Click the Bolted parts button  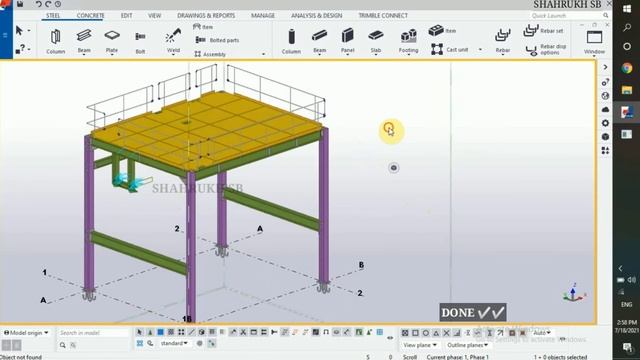pos(217,40)
